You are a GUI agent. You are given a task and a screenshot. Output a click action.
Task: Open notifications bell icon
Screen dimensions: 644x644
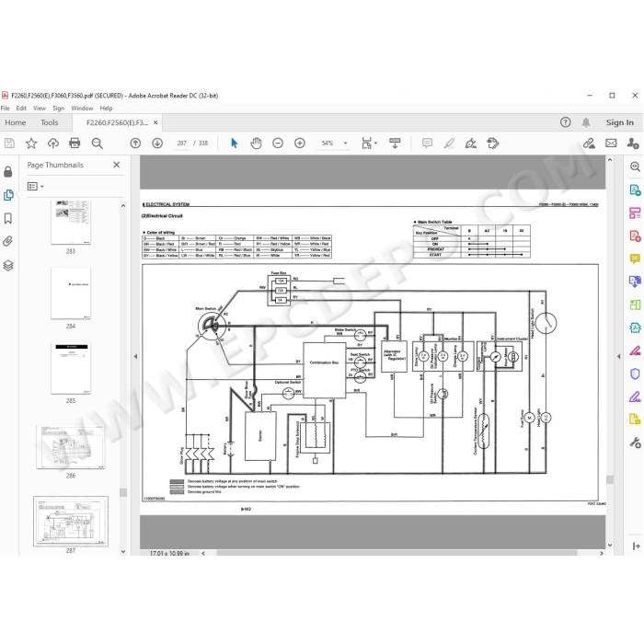(x=586, y=122)
